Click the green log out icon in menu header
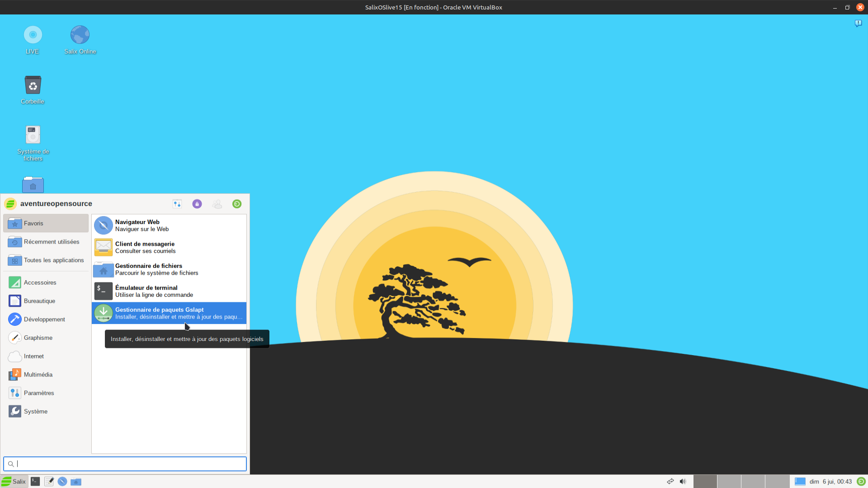This screenshot has height=488, width=868. click(x=237, y=204)
